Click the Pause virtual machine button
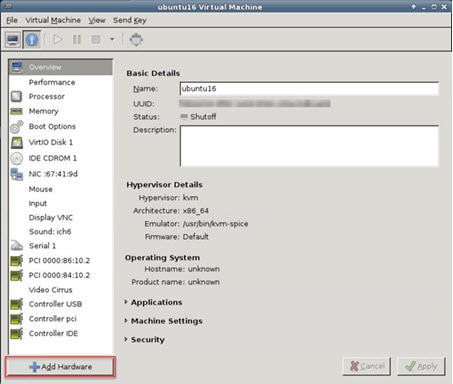The width and height of the screenshot is (453, 384). click(77, 40)
